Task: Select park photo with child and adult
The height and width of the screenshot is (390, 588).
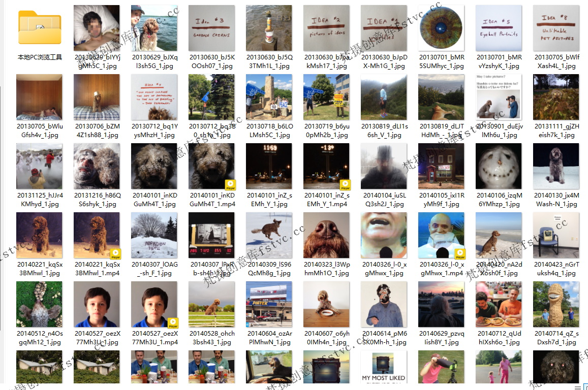Action: pyautogui.click(x=499, y=367)
